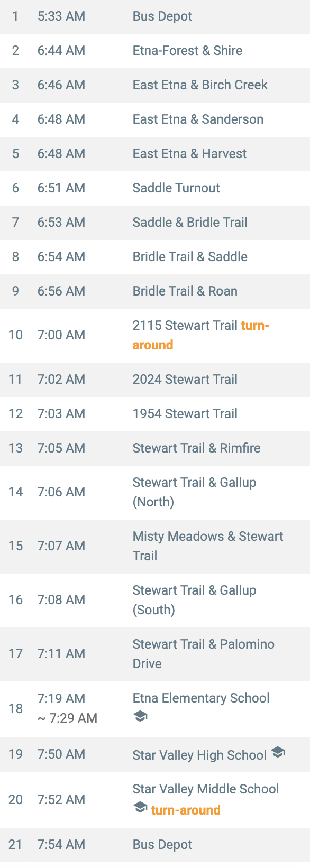Click the graduation cap icon under Etna Elementary School
This screenshot has width=310, height=868.
(x=140, y=716)
